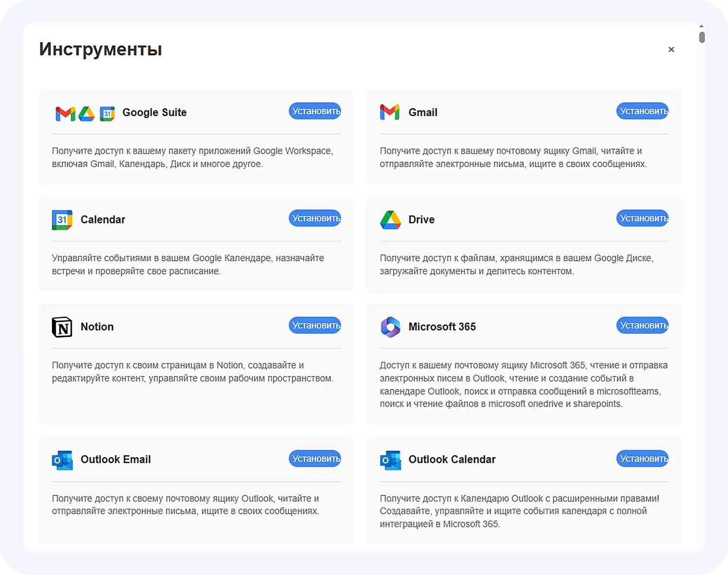Click the Notion pages description text
Image resolution: width=728 pixels, height=575 pixels.
[193, 372]
